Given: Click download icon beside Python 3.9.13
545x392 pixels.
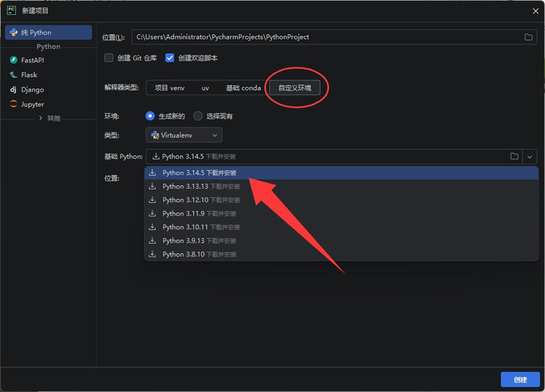Looking at the screenshot, I should coord(152,240).
